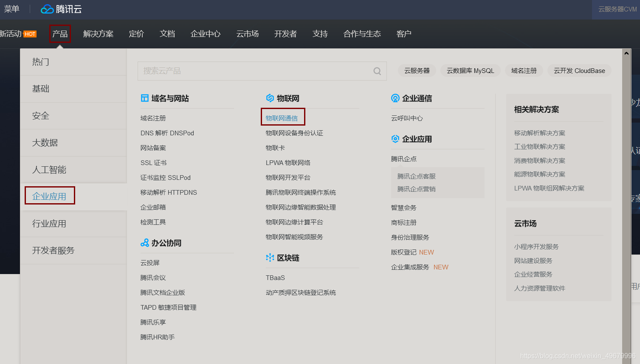
Task: Open the SSL 证书 link
Action: tap(154, 162)
